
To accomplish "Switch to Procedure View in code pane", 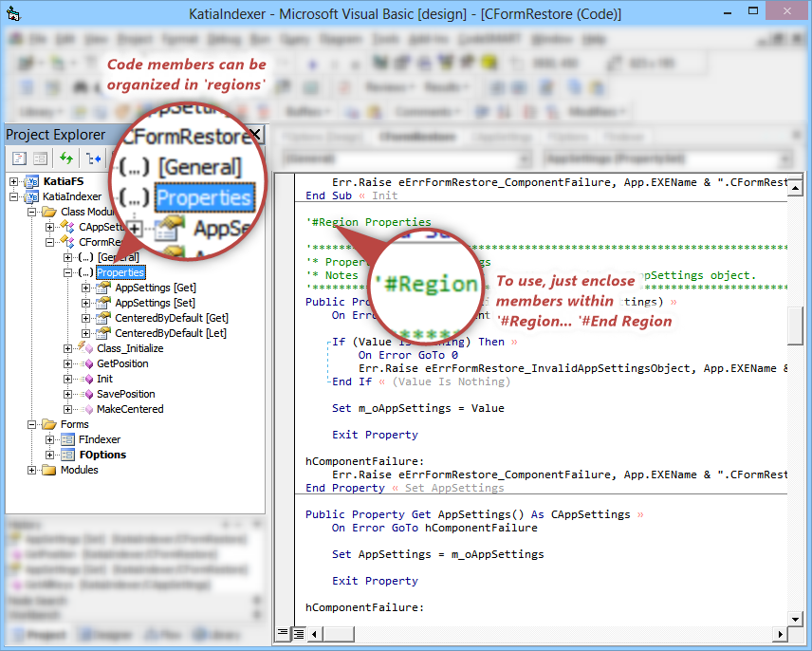I will pos(283,633).
